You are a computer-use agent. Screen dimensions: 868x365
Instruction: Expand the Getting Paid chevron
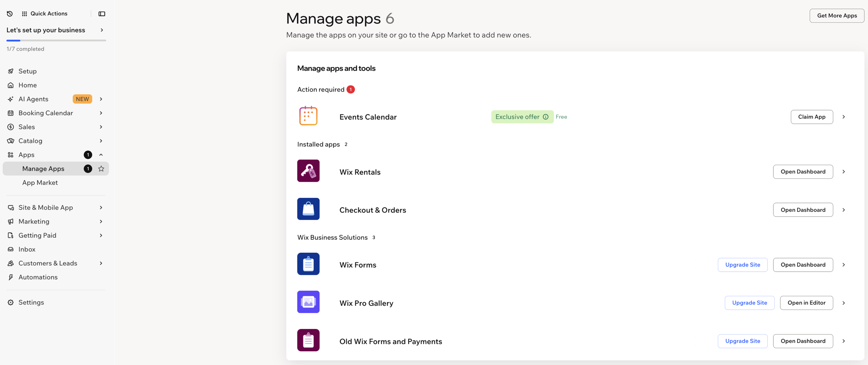[x=101, y=235]
